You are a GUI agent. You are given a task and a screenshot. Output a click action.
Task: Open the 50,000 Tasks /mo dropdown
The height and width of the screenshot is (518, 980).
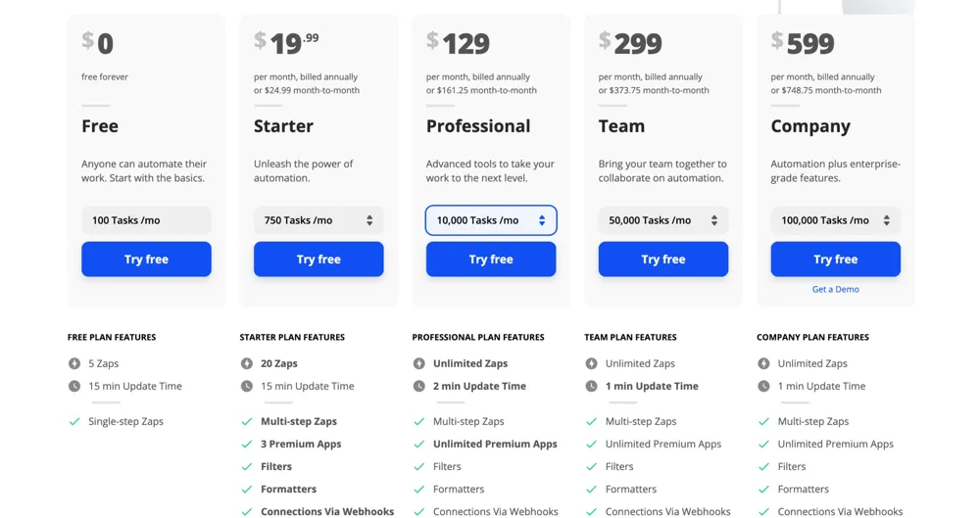(663, 220)
